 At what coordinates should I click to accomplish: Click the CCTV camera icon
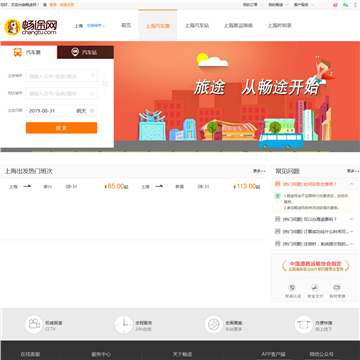click(x=34, y=324)
